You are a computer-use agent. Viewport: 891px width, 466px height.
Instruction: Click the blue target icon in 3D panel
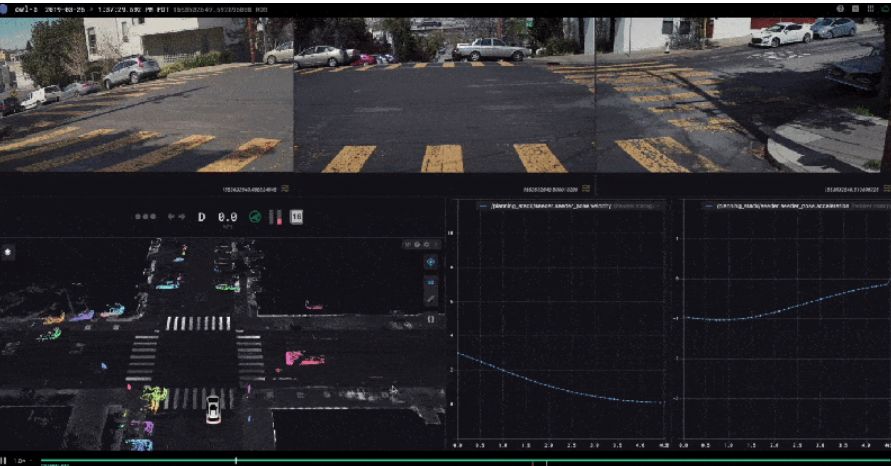point(431,262)
